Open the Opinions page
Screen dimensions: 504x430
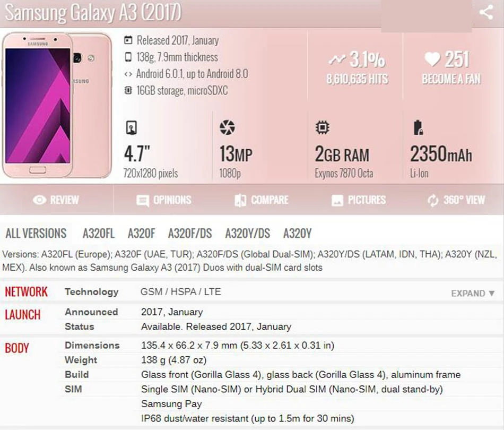pyautogui.click(x=164, y=200)
